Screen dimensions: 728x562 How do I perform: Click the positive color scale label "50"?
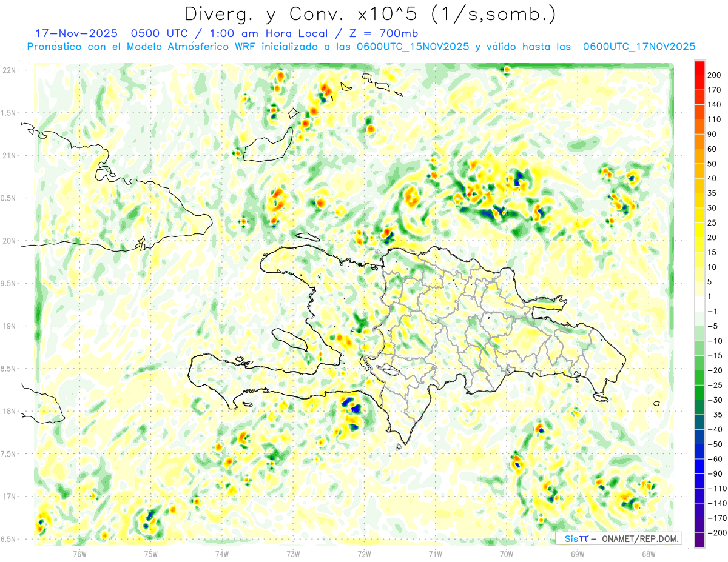(713, 164)
